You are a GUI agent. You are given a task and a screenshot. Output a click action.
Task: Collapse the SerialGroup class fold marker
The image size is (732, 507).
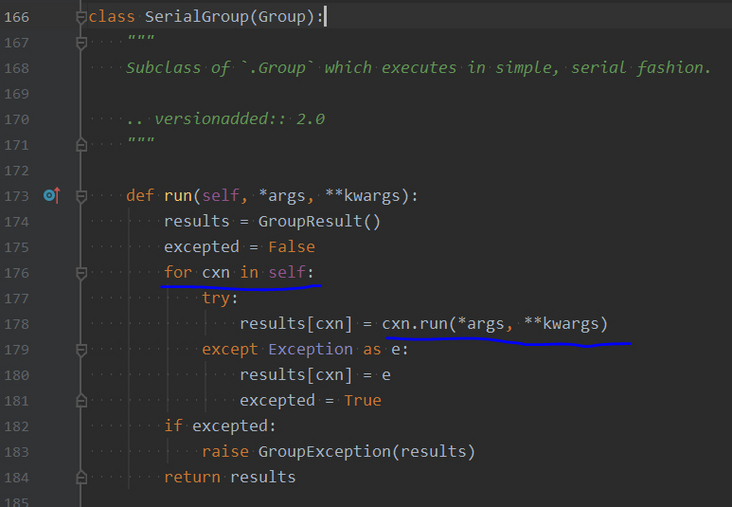(x=81, y=17)
